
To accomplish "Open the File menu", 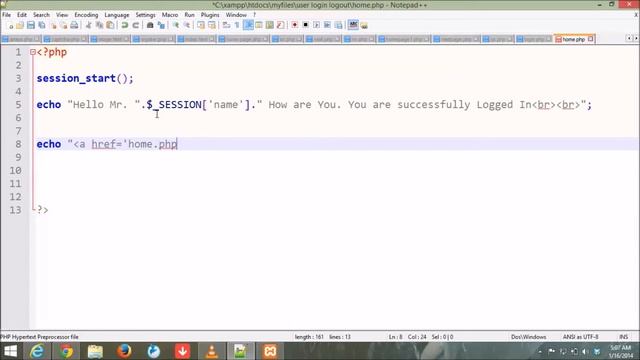I will point(7,15).
